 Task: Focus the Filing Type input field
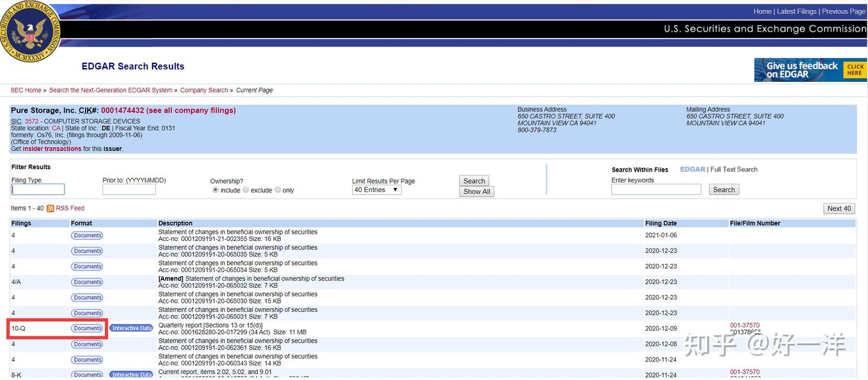pos(38,190)
